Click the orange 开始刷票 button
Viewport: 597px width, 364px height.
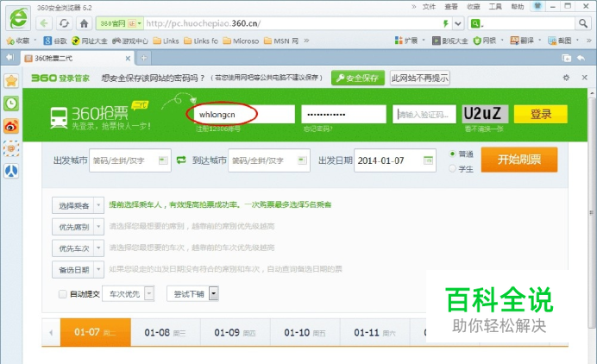(519, 160)
